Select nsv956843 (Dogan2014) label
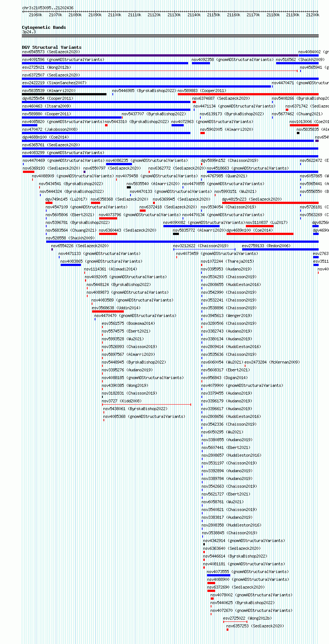This screenshot has height=644, width=329. (x=224, y=378)
